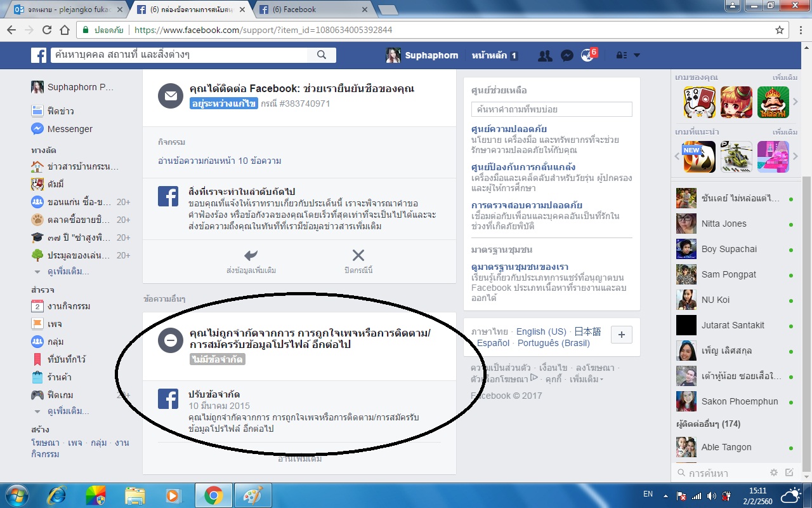This screenshot has height=508, width=812.
Task: Open Messenger icon in top bar
Action: pos(567,55)
